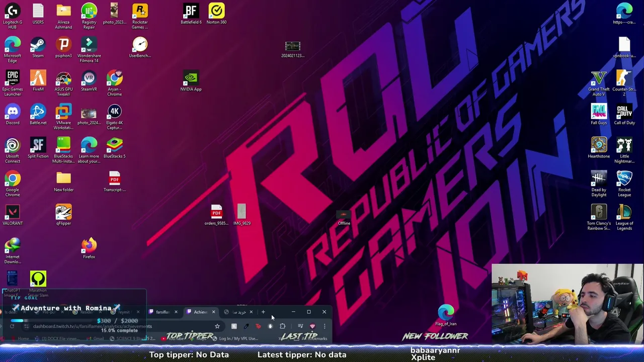Open Internet Download Manager icon

pos(13,251)
